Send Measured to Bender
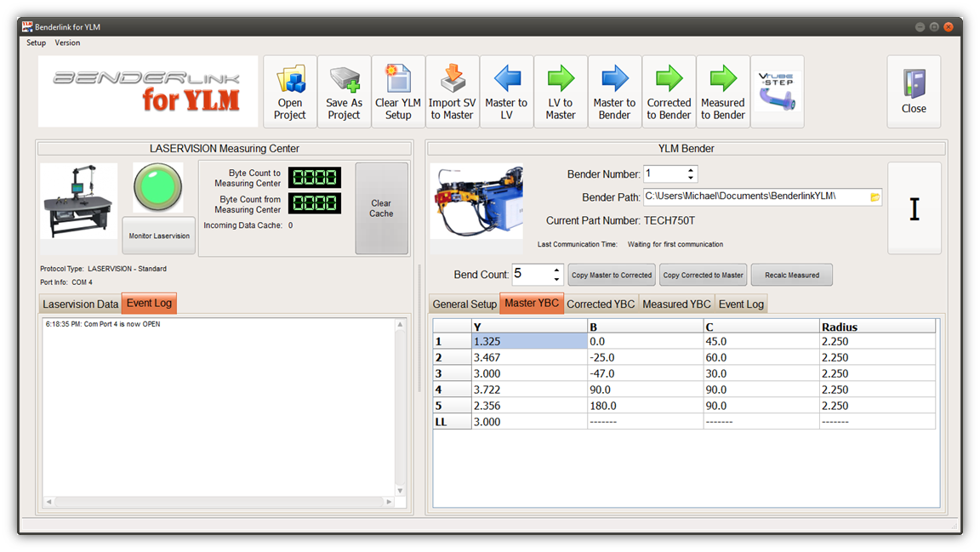Image resolution: width=980 pixels, height=552 pixels. [722, 92]
